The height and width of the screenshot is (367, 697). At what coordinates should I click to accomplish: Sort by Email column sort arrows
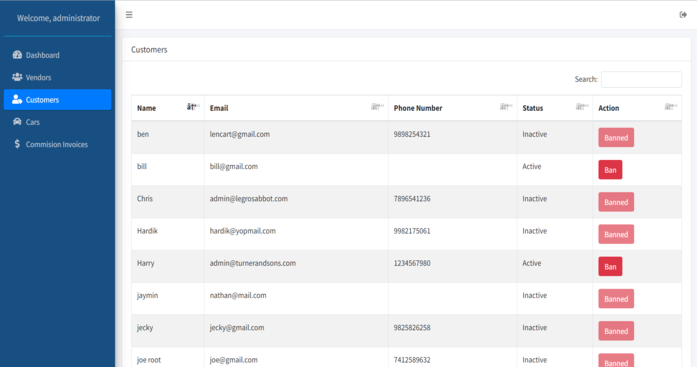tap(377, 107)
